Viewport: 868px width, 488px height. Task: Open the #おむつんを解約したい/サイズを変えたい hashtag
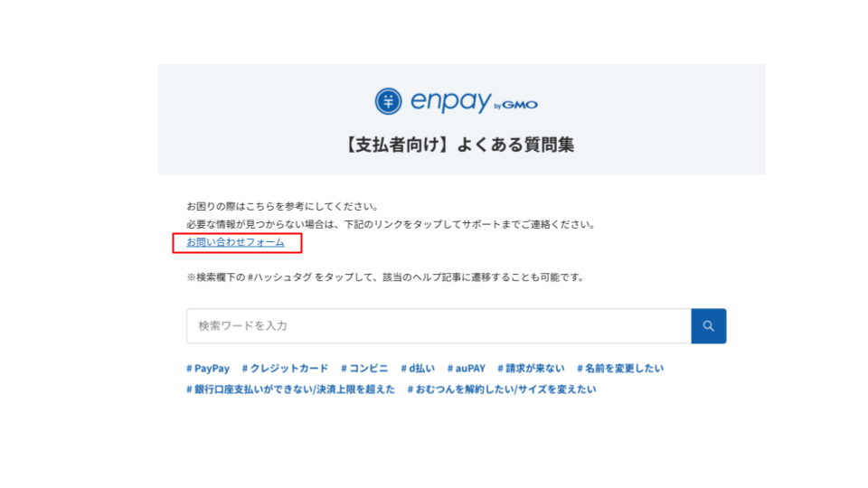[x=501, y=389]
